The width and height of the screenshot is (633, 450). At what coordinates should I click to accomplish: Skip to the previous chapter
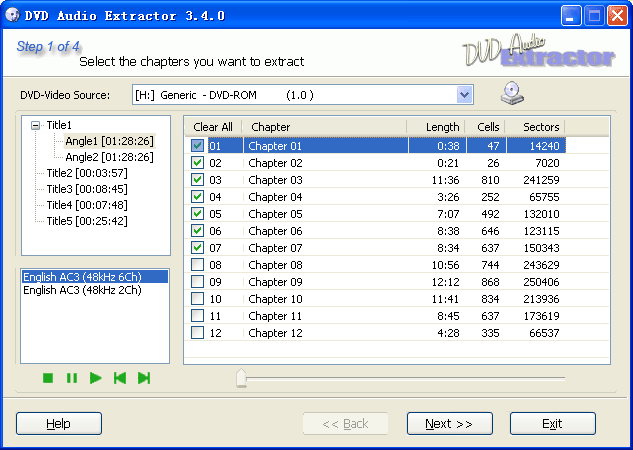(120, 378)
